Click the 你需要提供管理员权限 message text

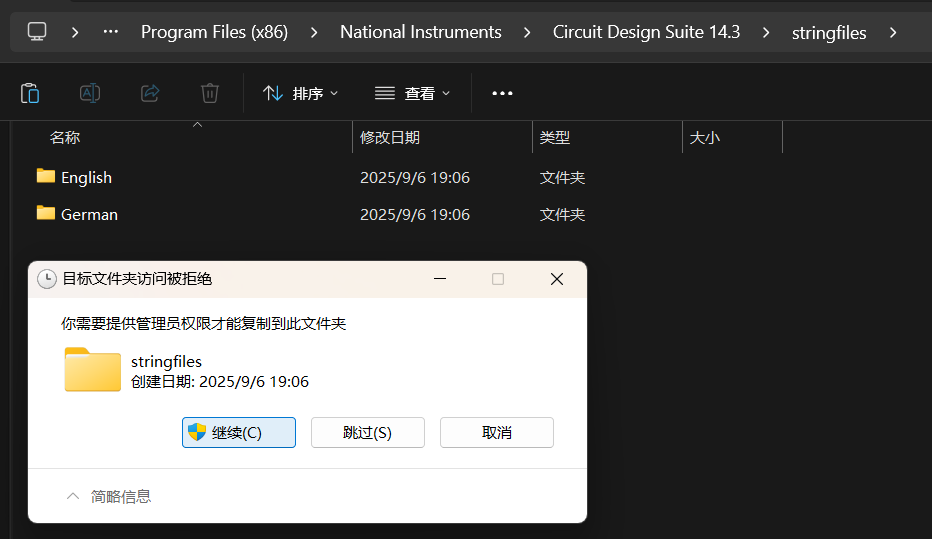pos(203,324)
